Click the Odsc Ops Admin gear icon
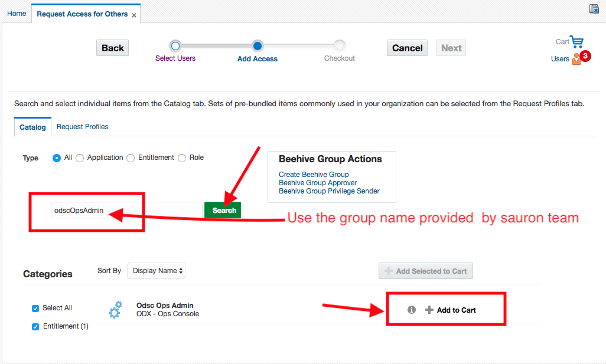The image size is (606, 364). click(x=116, y=310)
